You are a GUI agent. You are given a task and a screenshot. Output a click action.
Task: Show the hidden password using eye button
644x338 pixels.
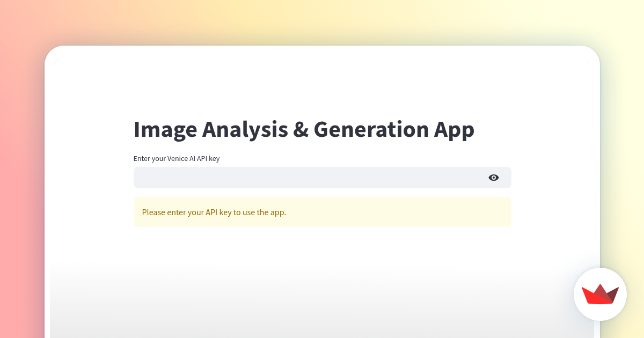pyautogui.click(x=494, y=178)
